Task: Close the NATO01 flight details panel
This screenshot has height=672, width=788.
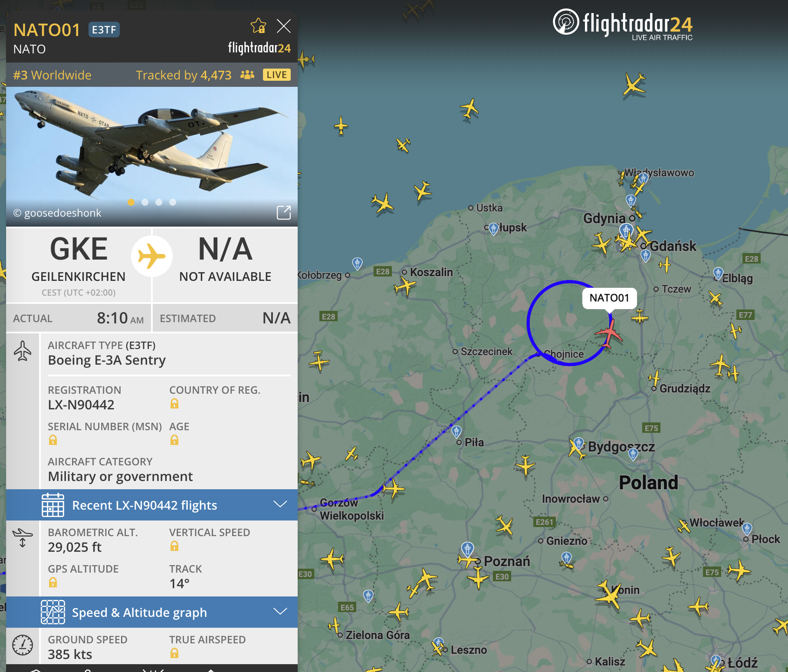Action: coord(284,26)
